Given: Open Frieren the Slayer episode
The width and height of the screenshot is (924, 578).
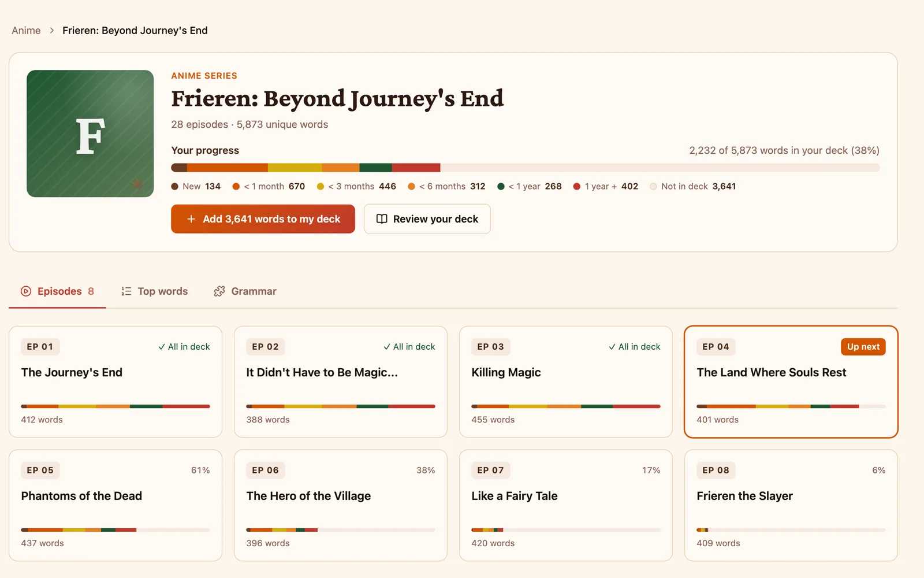Looking at the screenshot, I should [x=791, y=506].
